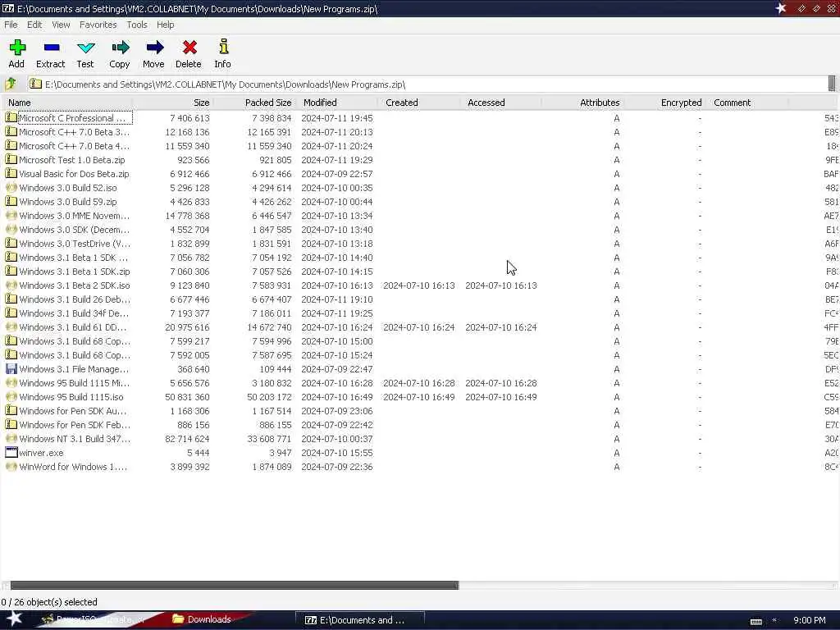Open the View menu
The height and width of the screenshot is (630, 840).
(x=61, y=25)
